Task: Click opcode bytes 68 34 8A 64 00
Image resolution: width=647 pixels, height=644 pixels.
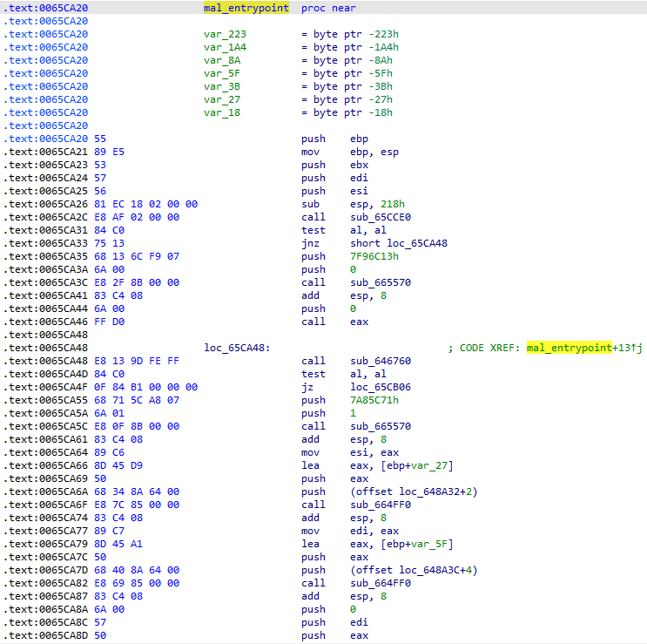Action: pyautogui.click(x=137, y=491)
